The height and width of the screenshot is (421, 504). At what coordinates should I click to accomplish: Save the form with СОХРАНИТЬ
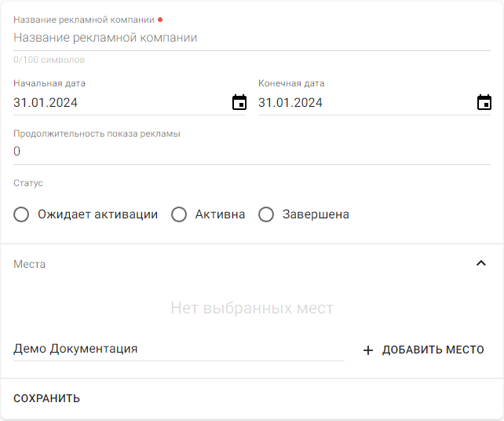(x=46, y=398)
